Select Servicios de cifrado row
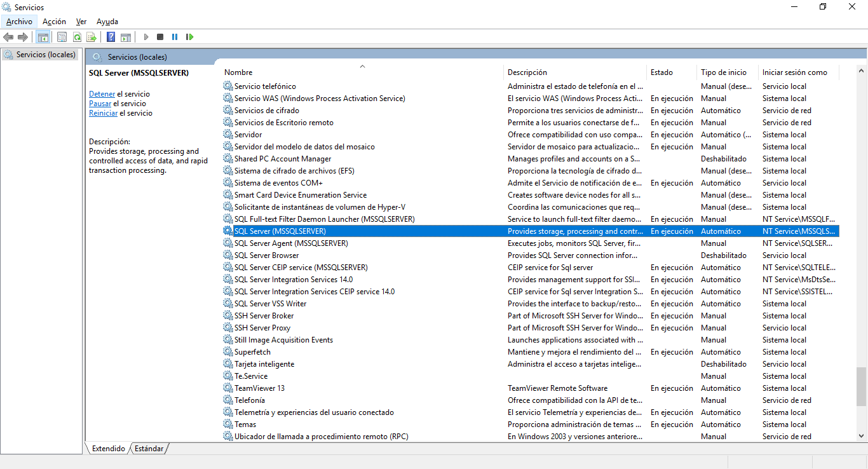Image resolution: width=868 pixels, height=469 pixels. [530, 111]
